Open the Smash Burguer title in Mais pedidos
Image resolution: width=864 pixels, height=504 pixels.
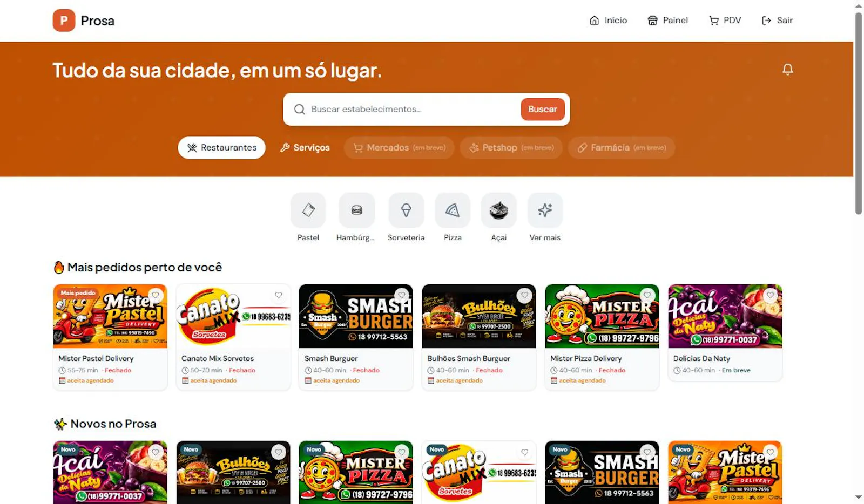[331, 358]
